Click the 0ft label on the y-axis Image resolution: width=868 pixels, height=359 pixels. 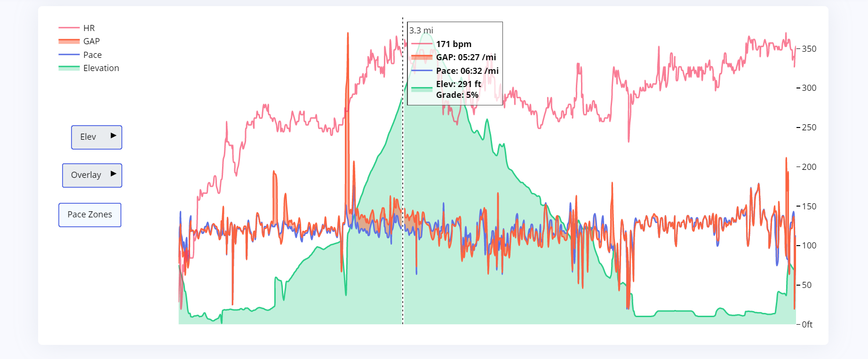pos(807,325)
